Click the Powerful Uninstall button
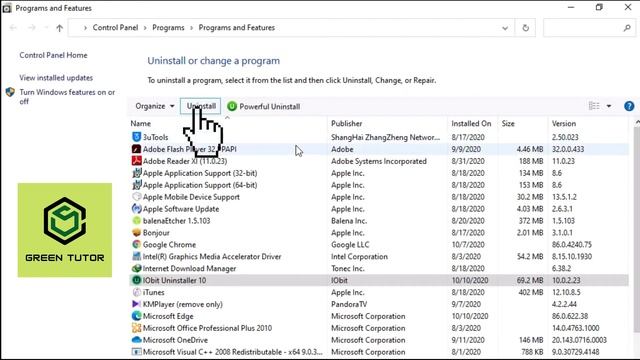Screen dimensions: 640x360 [264, 106]
